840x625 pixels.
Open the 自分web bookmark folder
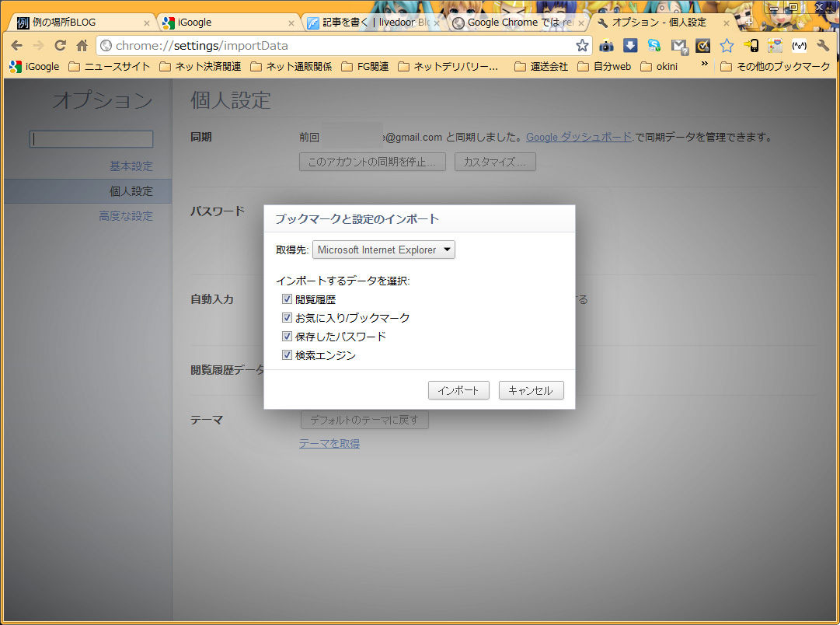605,67
